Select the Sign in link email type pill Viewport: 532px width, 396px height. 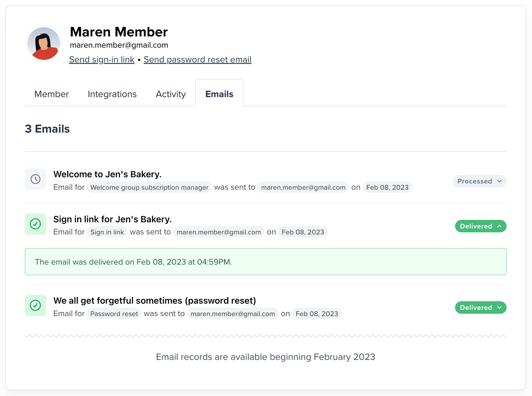tap(107, 232)
